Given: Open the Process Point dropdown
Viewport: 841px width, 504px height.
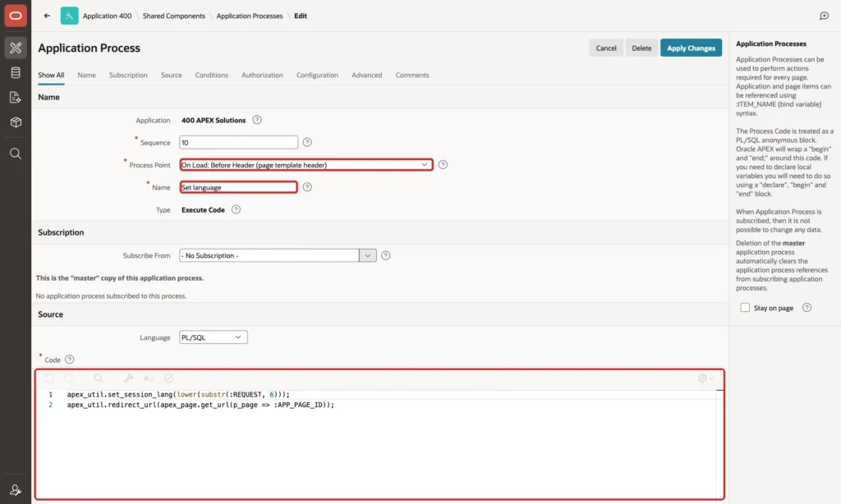Looking at the screenshot, I should 306,165.
